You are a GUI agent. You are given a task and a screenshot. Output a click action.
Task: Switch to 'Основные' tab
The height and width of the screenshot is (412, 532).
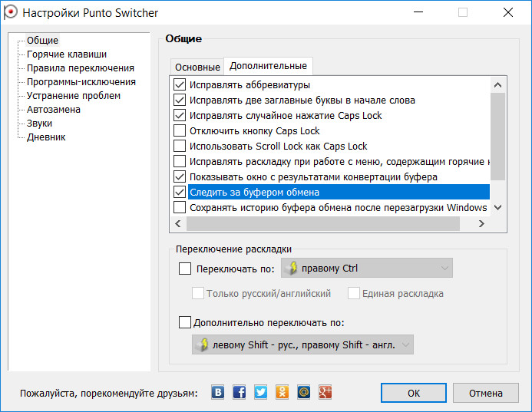point(197,68)
